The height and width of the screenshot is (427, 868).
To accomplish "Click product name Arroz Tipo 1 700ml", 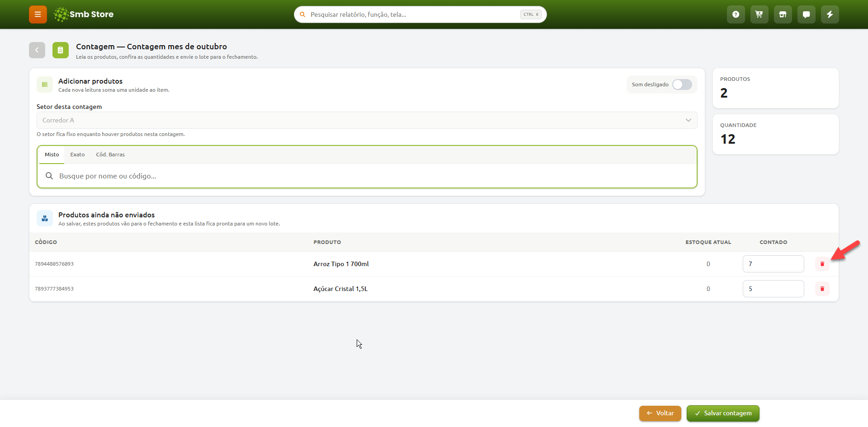I will click(341, 264).
